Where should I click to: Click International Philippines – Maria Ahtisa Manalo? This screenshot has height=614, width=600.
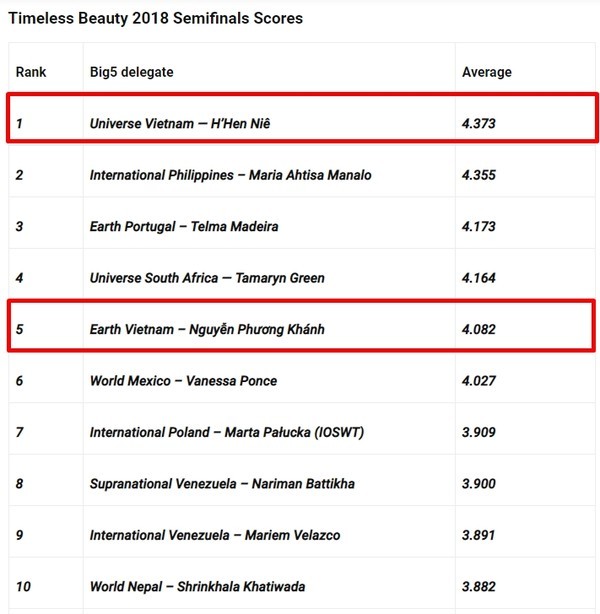tap(230, 175)
